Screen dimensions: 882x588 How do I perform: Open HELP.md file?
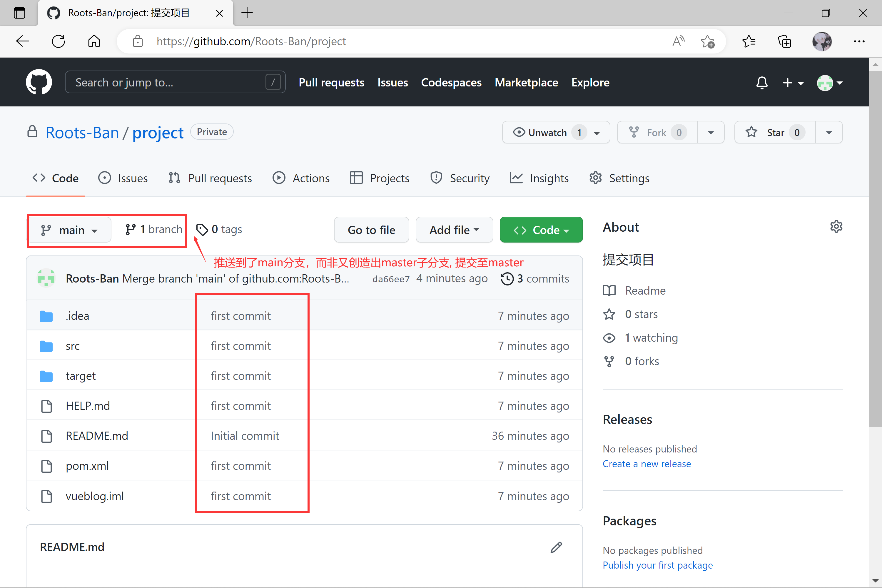(x=88, y=406)
